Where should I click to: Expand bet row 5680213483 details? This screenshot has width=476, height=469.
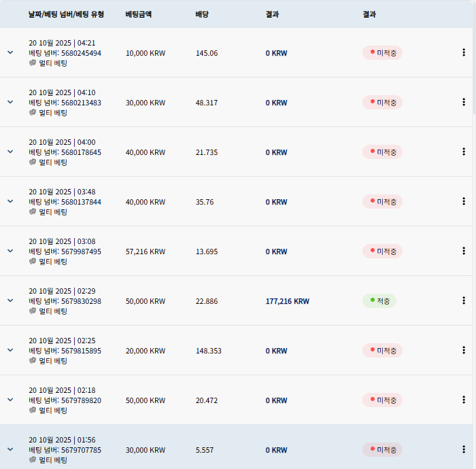pos(10,102)
